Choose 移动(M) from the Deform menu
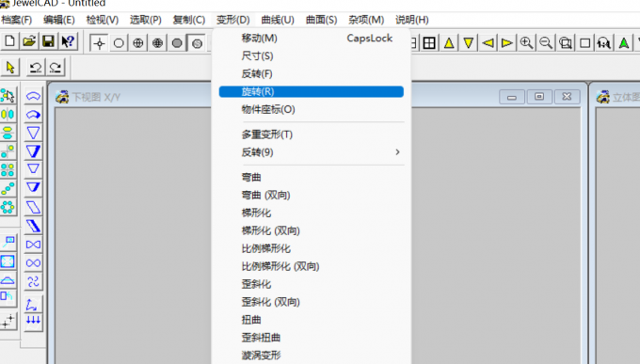Screen dimensions: 640x364 pos(312,38)
